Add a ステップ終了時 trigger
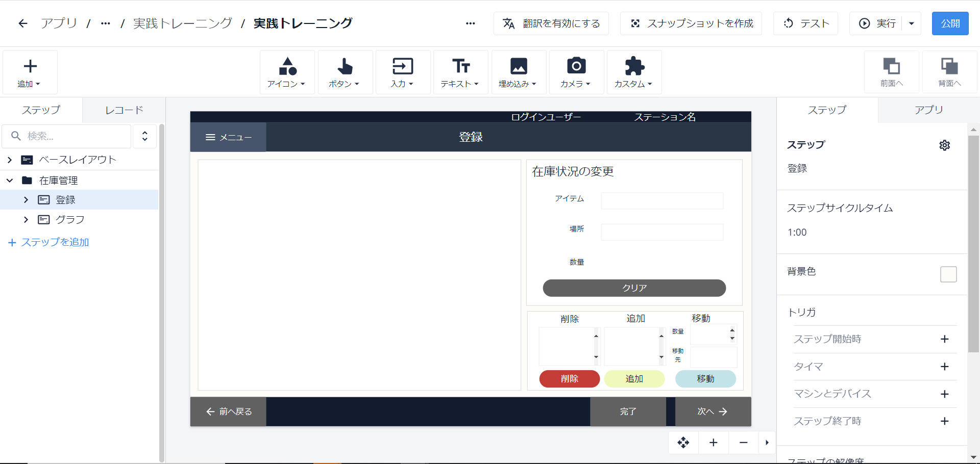The width and height of the screenshot is (980, 464). tap(945, 421)
